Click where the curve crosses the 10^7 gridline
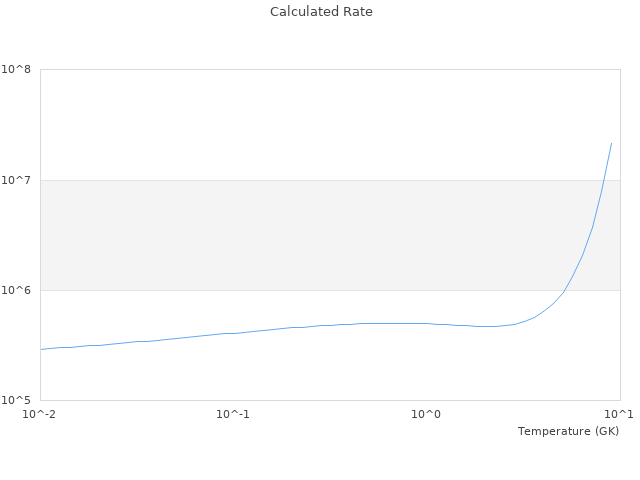640x480 pixels. pyautogui.click(x=603, y=180)
